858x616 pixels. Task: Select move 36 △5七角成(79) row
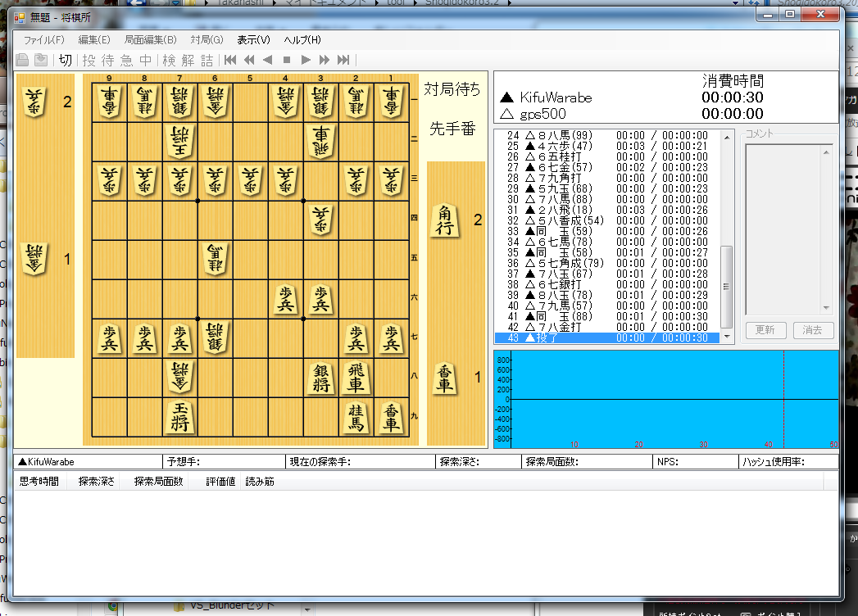coord(607,263)
